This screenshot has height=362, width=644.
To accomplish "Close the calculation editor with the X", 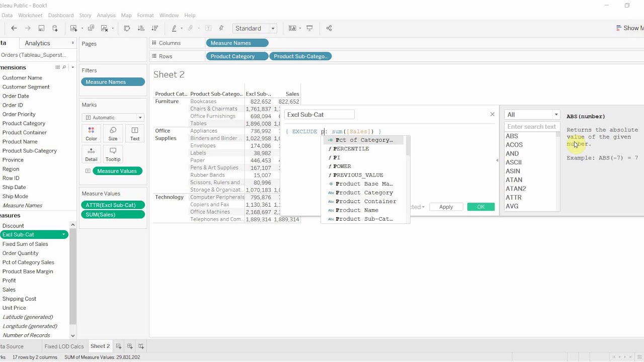I will tap(492, 114).
